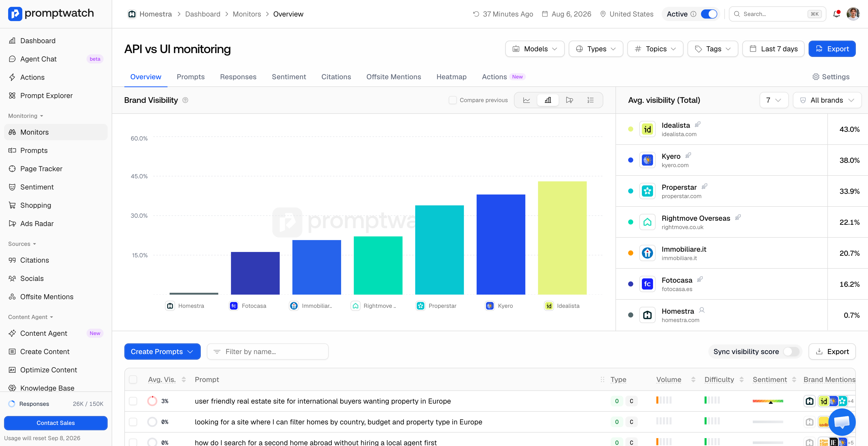The width and height of the screenshot is (868, 446).
Task: Expand the Create Prompts dropdown
Action: point(162,352)
